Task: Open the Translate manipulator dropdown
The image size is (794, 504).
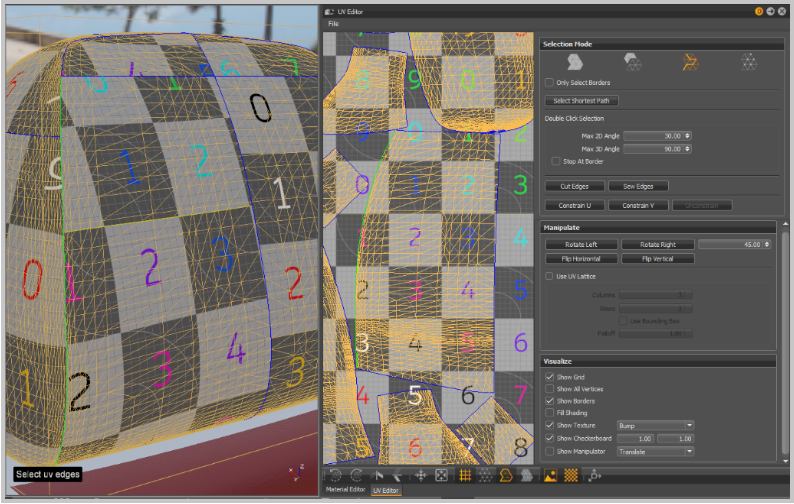Action: coord(655,451)
